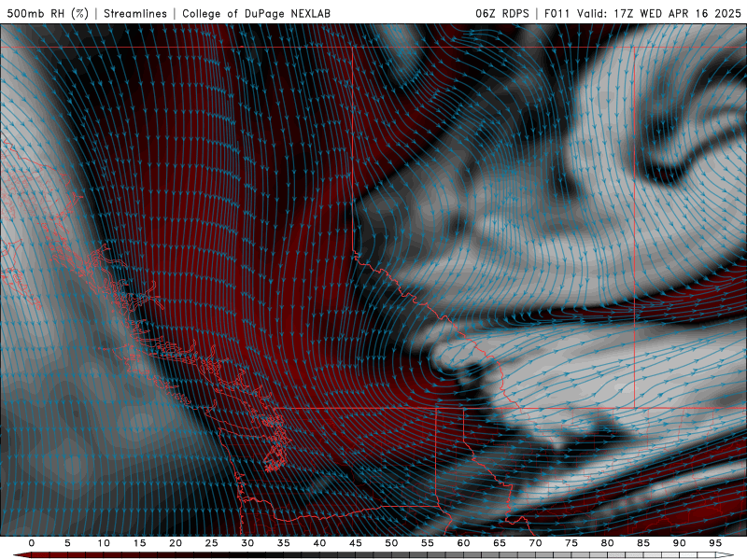Click the '06Z RDPS' model run label
This screenshot has width=747, height=560.
coord(502,13)
